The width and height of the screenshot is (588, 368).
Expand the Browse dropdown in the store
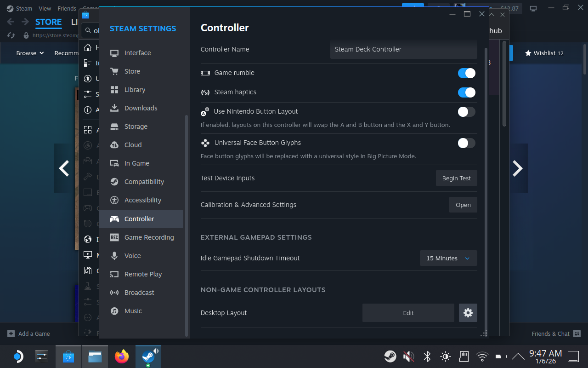30,53
